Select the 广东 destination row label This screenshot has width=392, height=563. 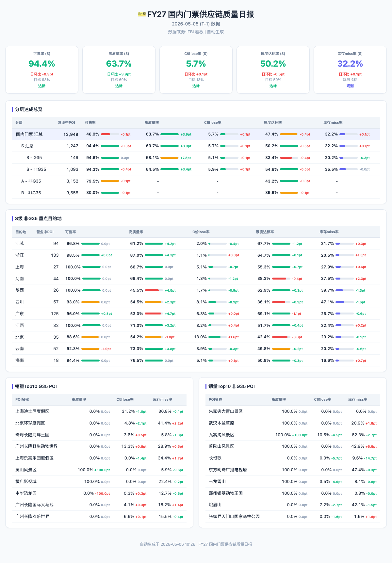click(x=20, y=314)
